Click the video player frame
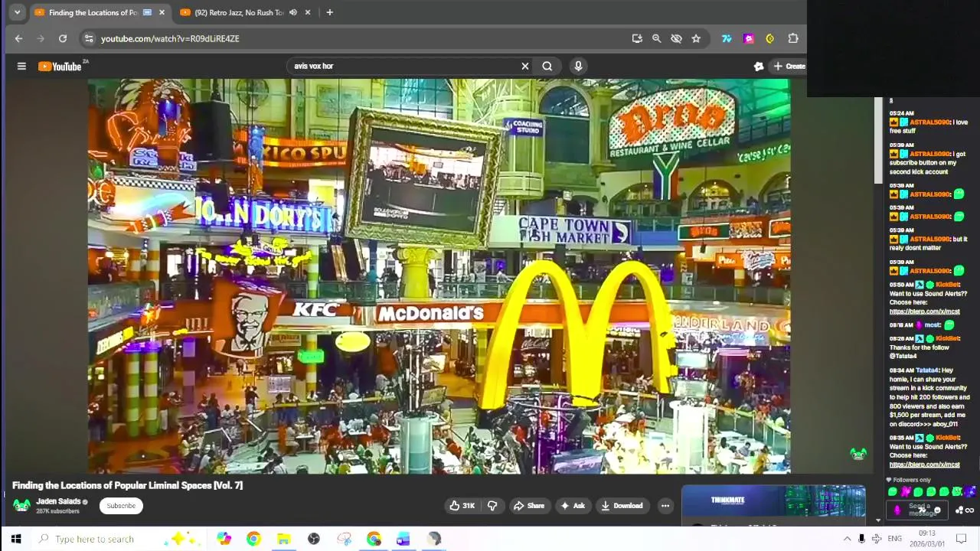The width and height of the screenshot is (980, 551). coord(439,276)
